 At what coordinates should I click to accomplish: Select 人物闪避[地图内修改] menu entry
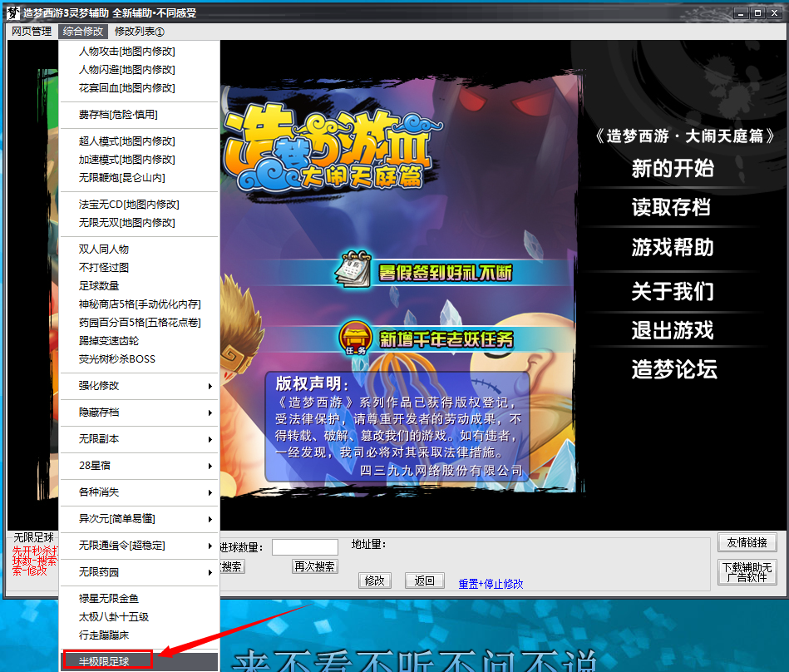140,70
